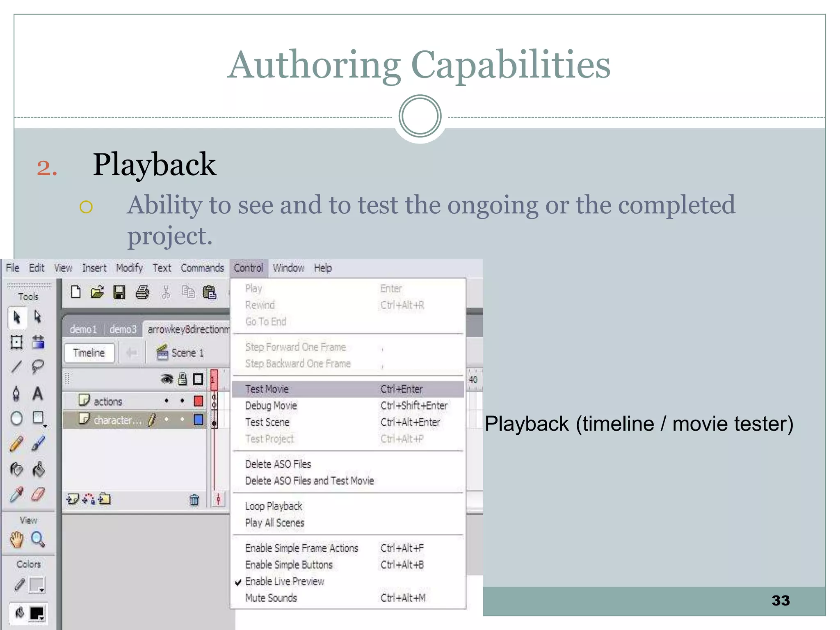Click Delete ASO Files menu item
The height and width of the screenshot is (630, 840).
(x=348, y=464)
